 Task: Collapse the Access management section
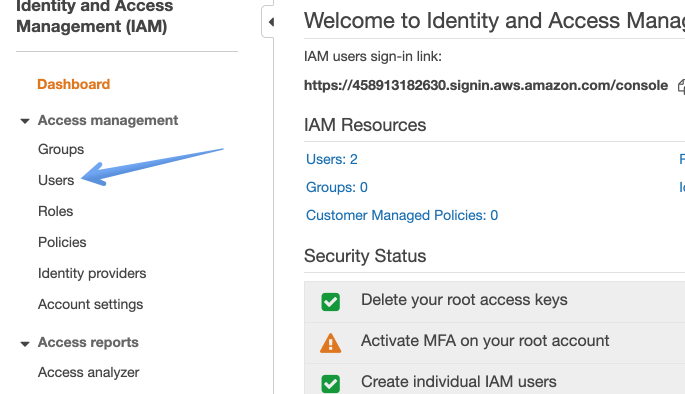[25, 121]
